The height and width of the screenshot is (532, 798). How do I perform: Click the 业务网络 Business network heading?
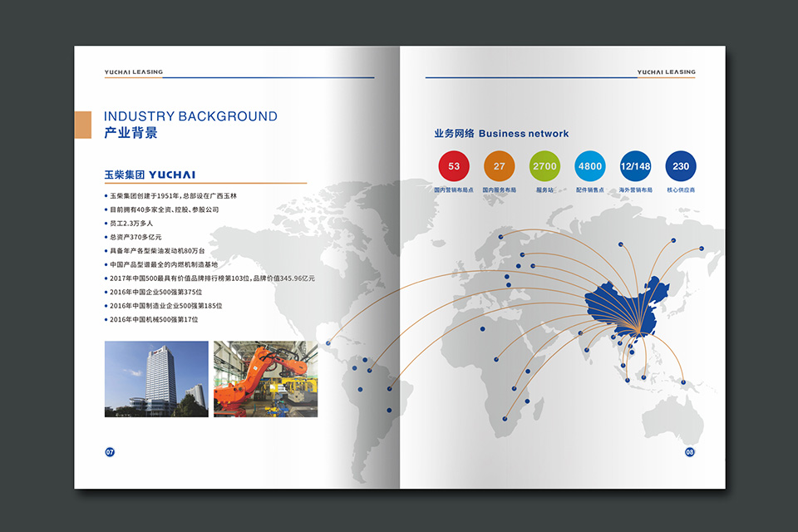click(501, 133)
